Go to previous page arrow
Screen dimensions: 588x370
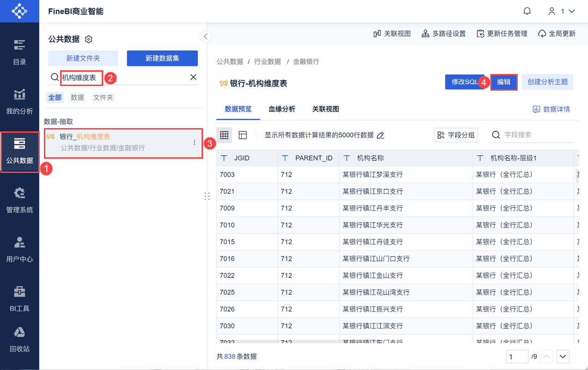(x=547, y=357)
